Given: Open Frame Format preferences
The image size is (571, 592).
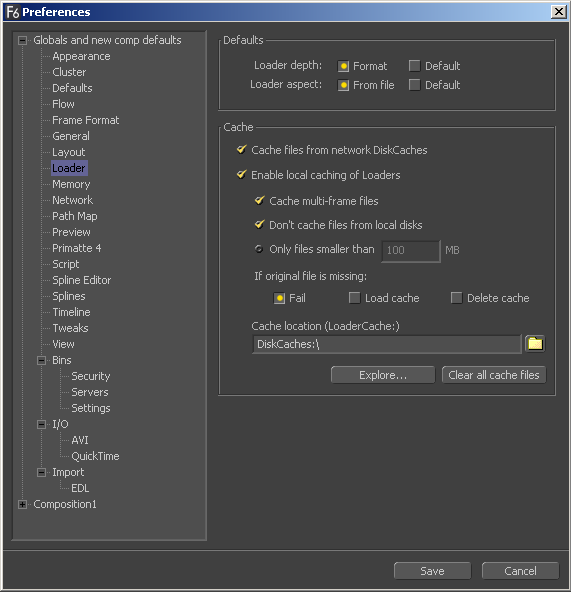Looking at the screenshot, I should point(85,120).
